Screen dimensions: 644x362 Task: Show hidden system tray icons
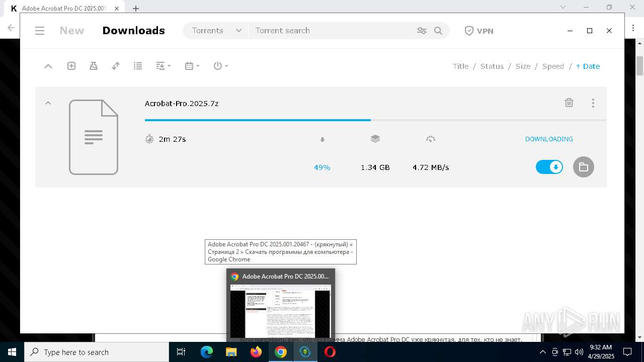coord(542,352)
